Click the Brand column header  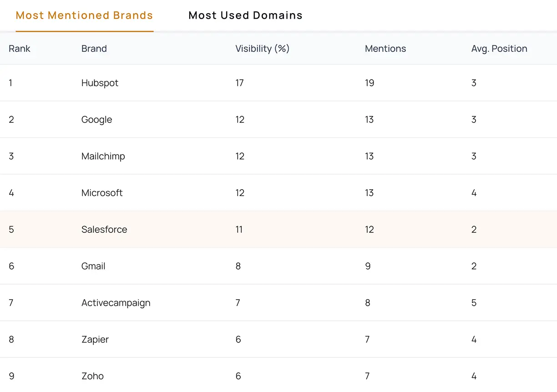pyautogui.click(x=94, y=49)
